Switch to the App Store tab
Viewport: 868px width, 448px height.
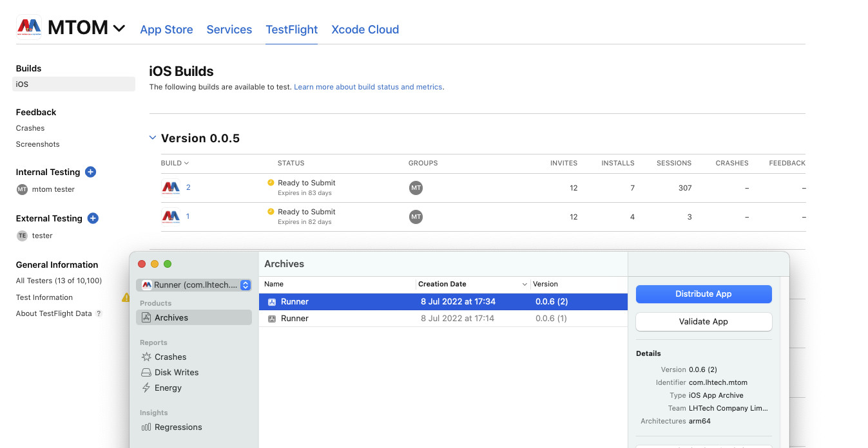click(x=166, y=30)
